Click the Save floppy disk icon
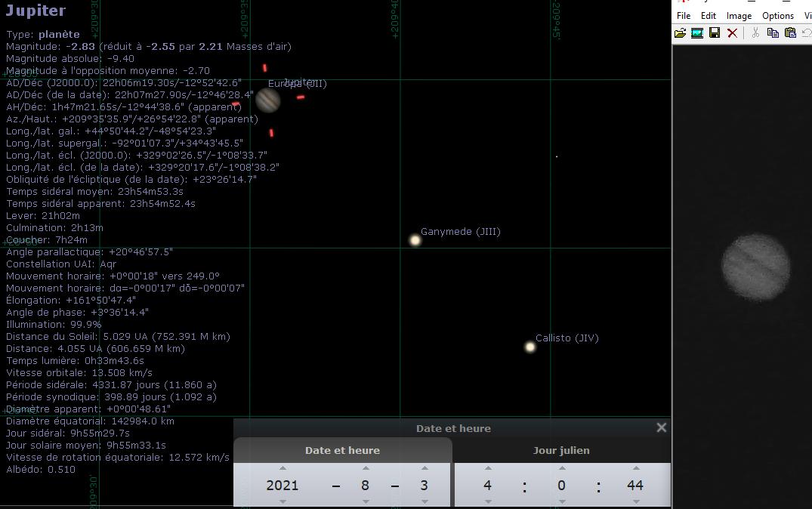The height and width of the screenshot is (509, 812). point(715,33)
